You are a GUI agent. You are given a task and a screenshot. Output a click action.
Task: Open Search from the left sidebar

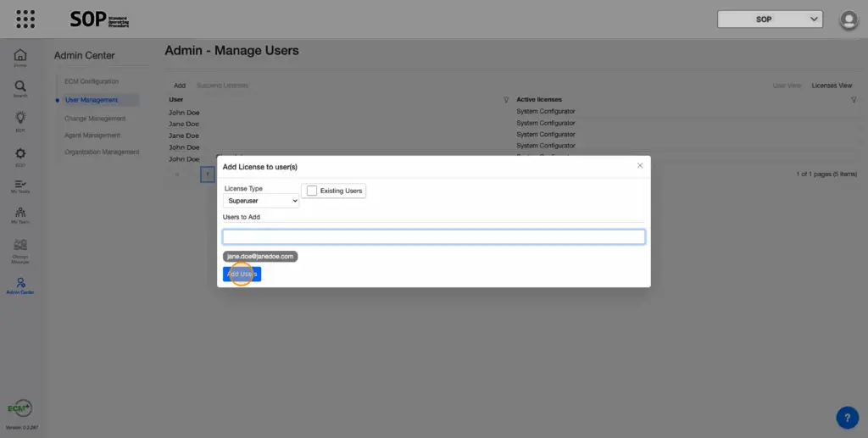(20, 88)
